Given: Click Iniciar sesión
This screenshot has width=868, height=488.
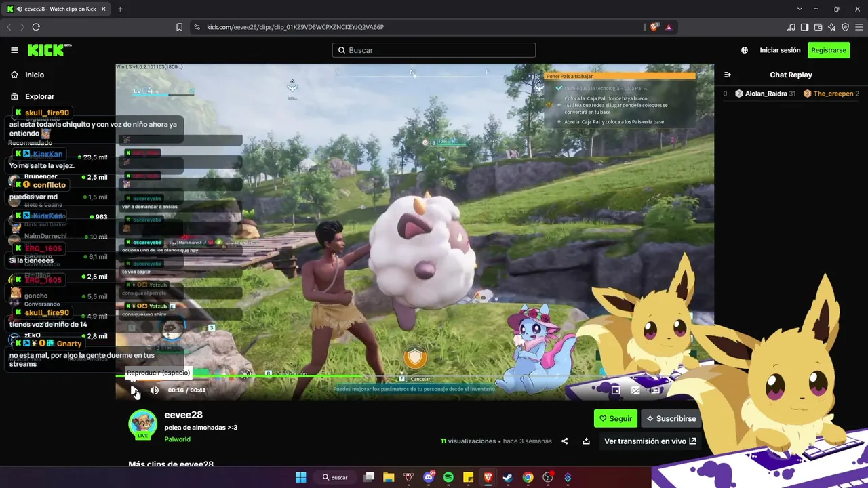Looking at the screenshot, I should [x=780, y=50].
